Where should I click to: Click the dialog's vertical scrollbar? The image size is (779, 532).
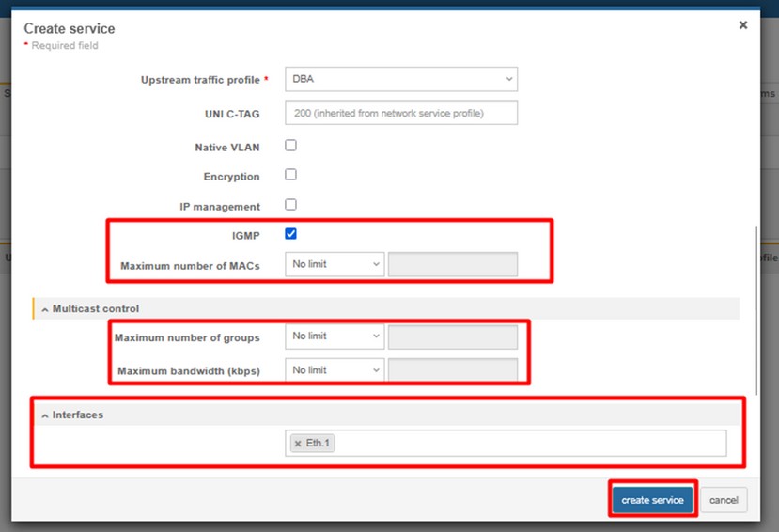coord(756,310)
